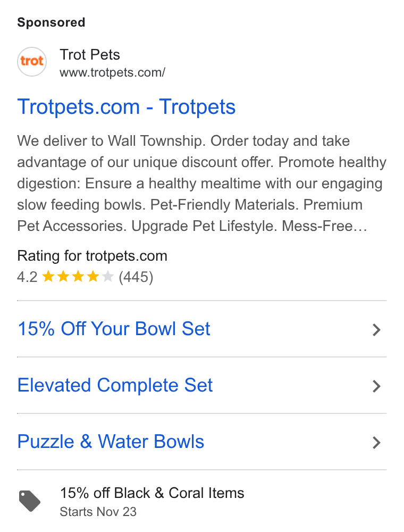Expand chevron beside Puzzle & Water Bowls
Viewport: 404px width, 532px height.
coord(376,443)
